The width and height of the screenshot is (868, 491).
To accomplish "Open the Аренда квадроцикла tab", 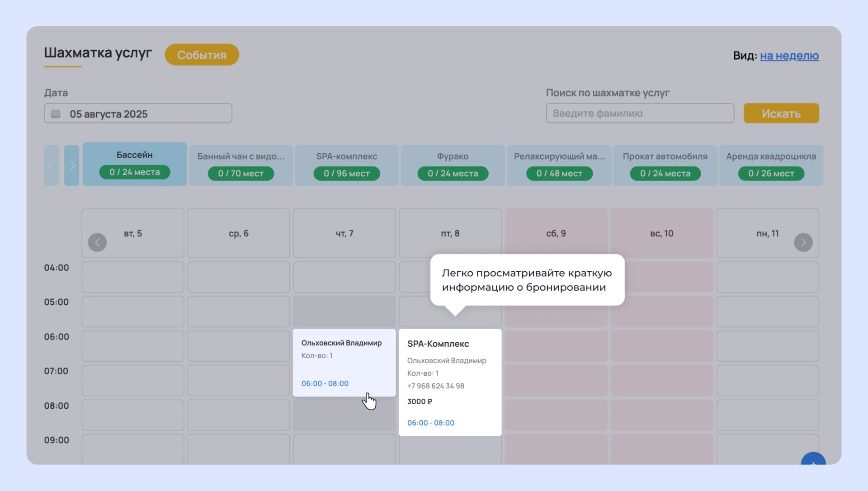I will click(771, 165).
